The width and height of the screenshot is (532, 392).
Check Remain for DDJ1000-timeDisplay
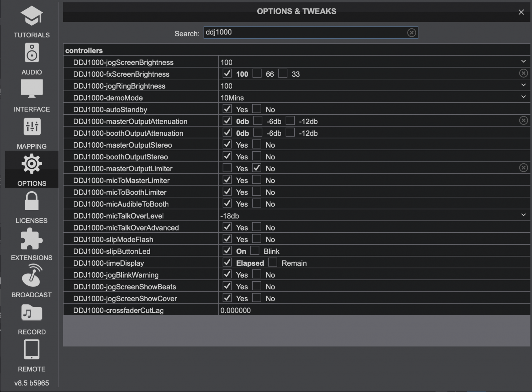pyautogui.click(x=273, y=262)
